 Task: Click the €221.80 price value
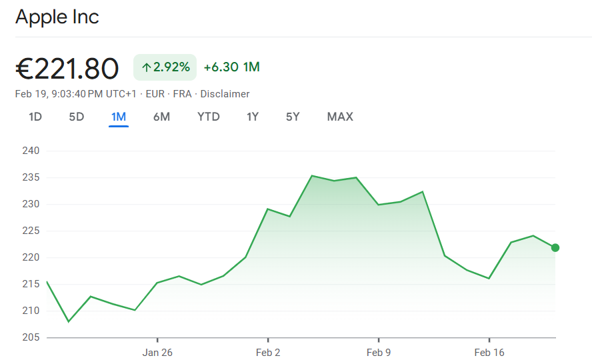pos(67,69)
